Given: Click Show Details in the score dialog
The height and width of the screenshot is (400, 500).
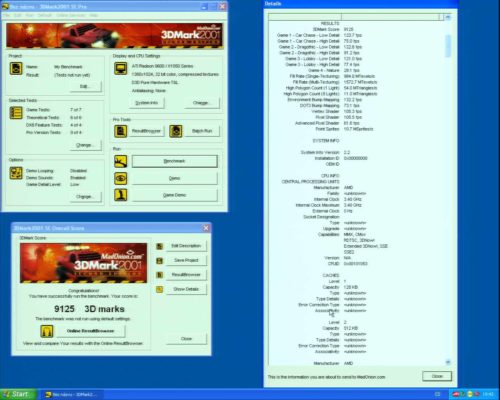Looking at the screenshot, I should click(x=186, y=289).
